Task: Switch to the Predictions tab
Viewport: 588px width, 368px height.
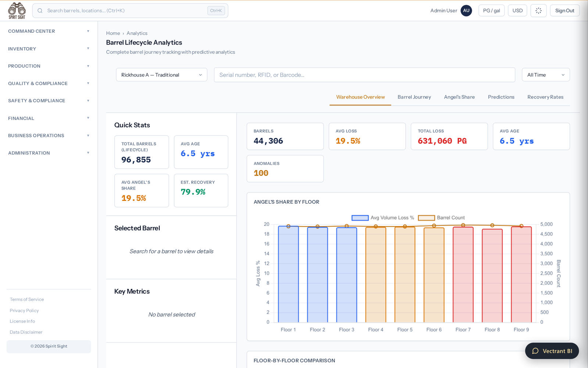Action: (x=501, y=97)
